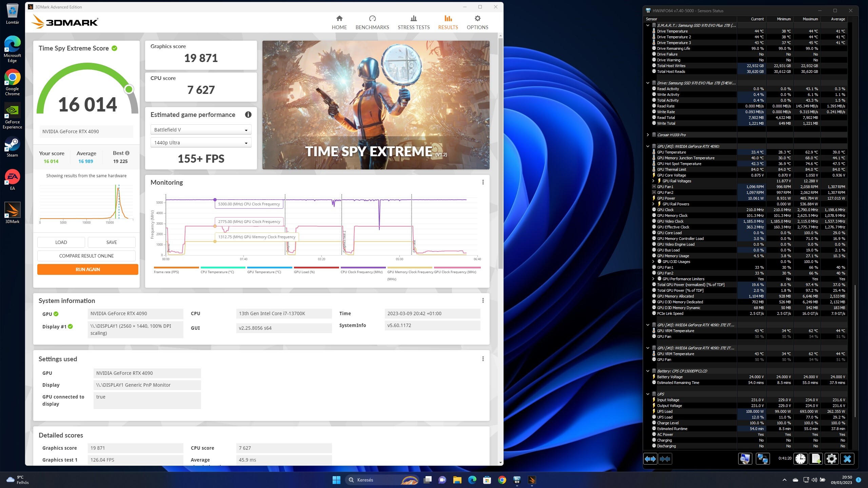Open File Explorer from the taskbar
Screen dimensions: 868x488
[457, 480]
